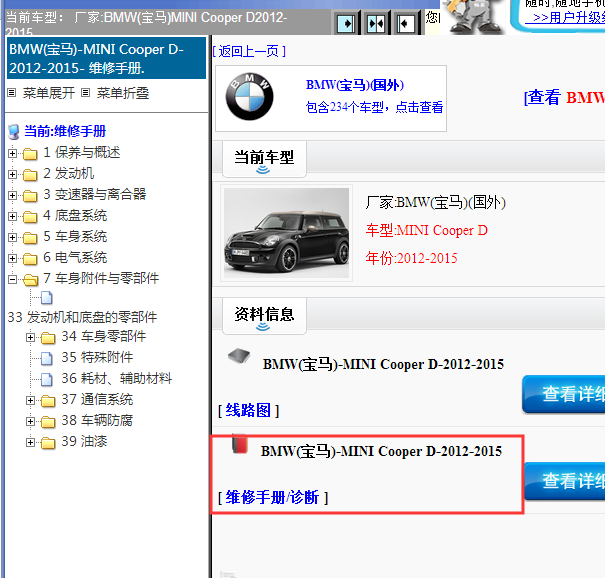This screenshot has height=578, width=605.
Task: Click the blank document icon under item 7
Action: [x=47, y=298]
